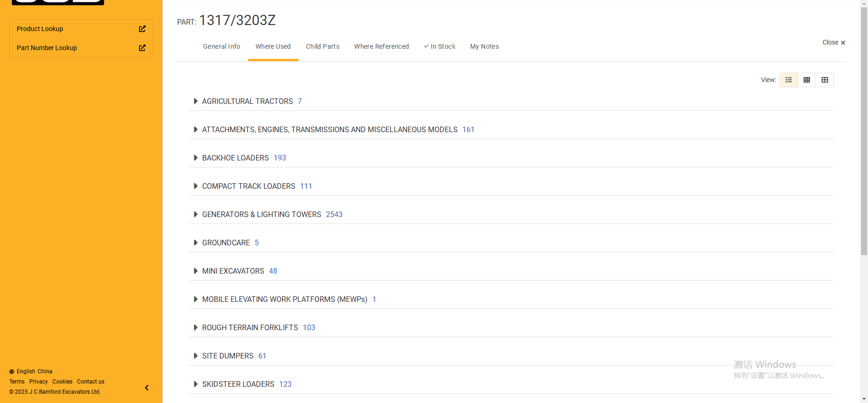
Task: Collapse the sidebar with the arrow icon
Action: (x=147, y=388)
